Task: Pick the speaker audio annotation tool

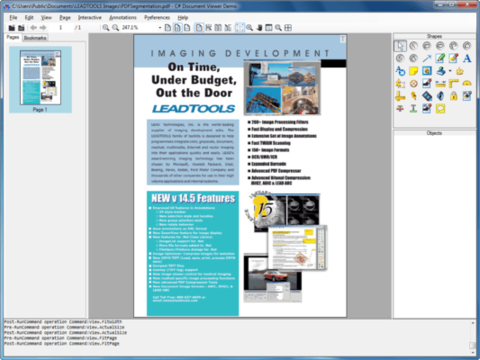Action: [440, 96]
